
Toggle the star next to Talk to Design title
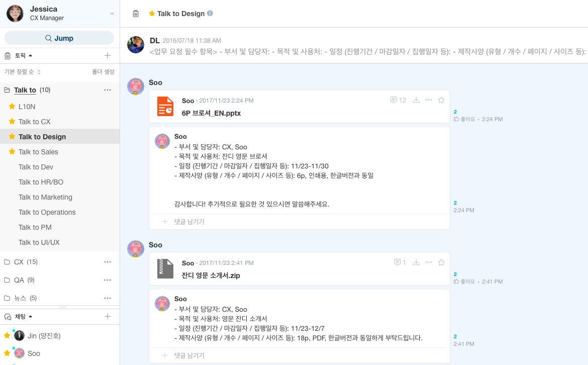click(x=152, y=14)
